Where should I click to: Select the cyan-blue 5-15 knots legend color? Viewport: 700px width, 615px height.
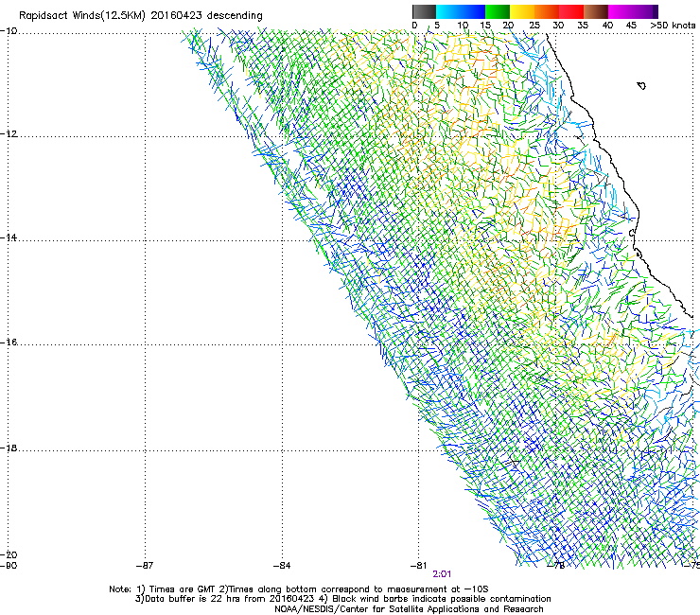click(461, 11)
